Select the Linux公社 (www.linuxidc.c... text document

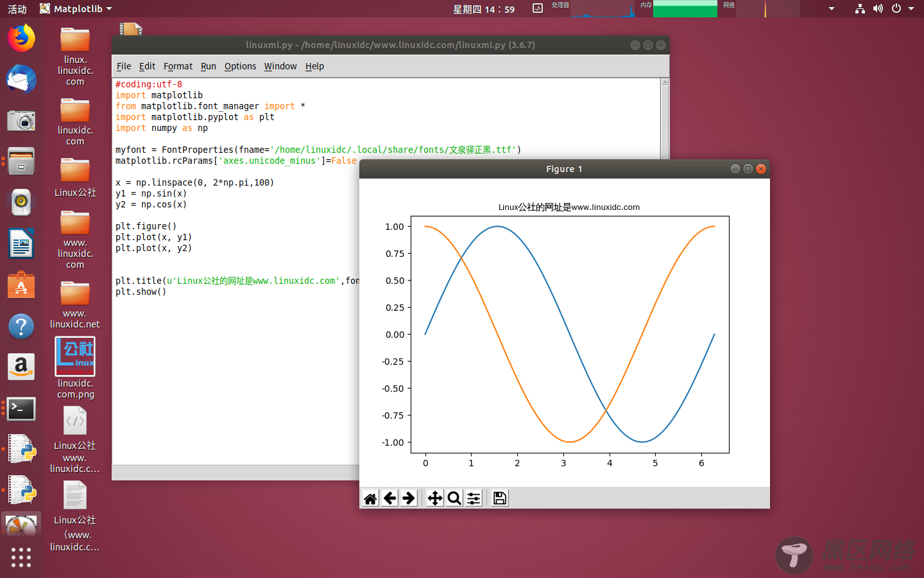pyautogui.click(x=75, y=516)
